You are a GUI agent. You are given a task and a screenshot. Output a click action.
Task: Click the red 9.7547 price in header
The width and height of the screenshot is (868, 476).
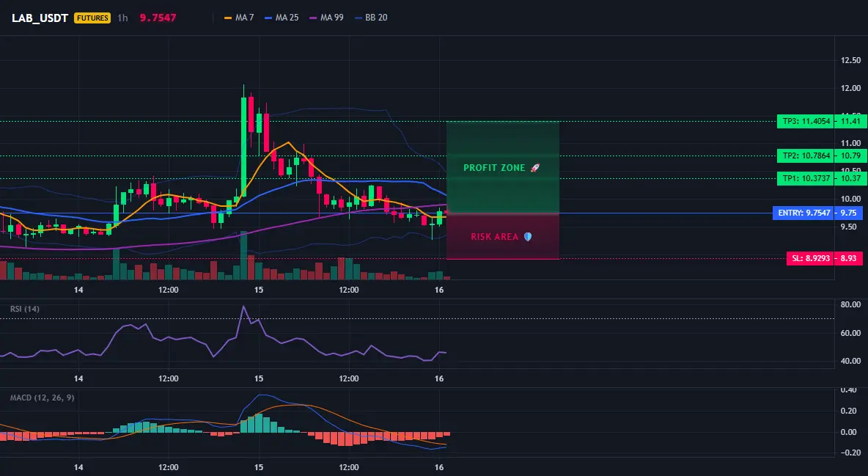coord(158,18)
